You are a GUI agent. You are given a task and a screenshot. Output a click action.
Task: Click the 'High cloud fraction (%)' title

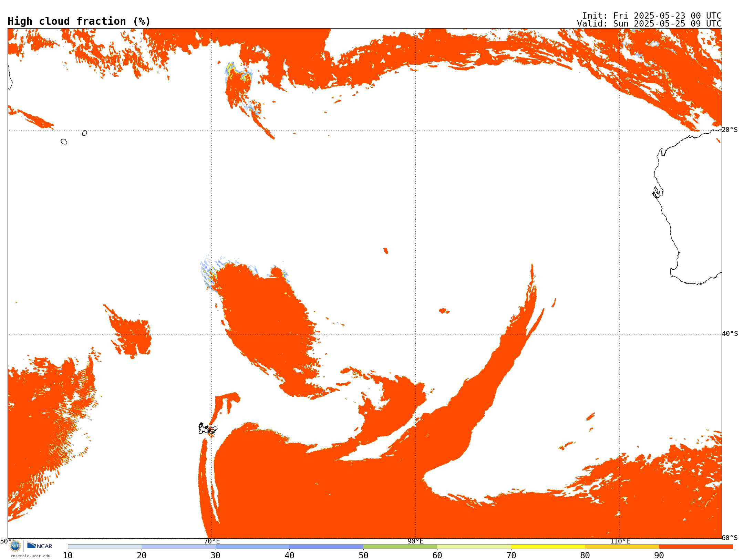tap(79, 21)
